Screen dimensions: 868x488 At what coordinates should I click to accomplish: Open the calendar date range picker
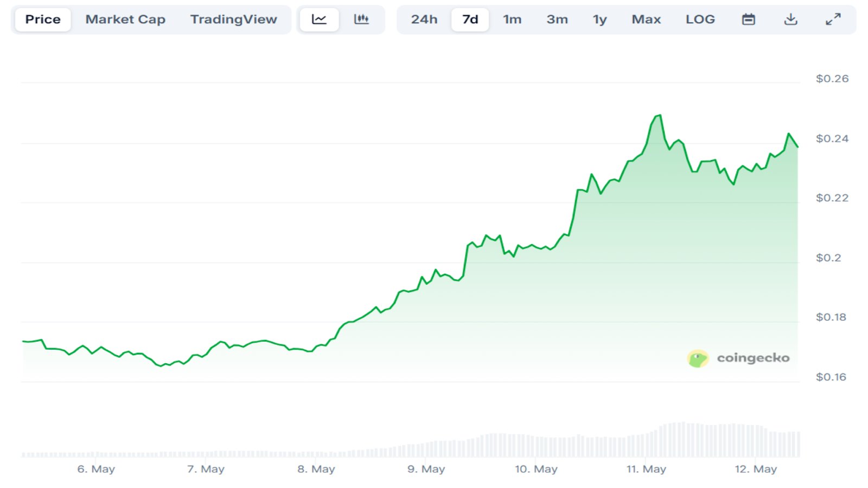(749, 20)
